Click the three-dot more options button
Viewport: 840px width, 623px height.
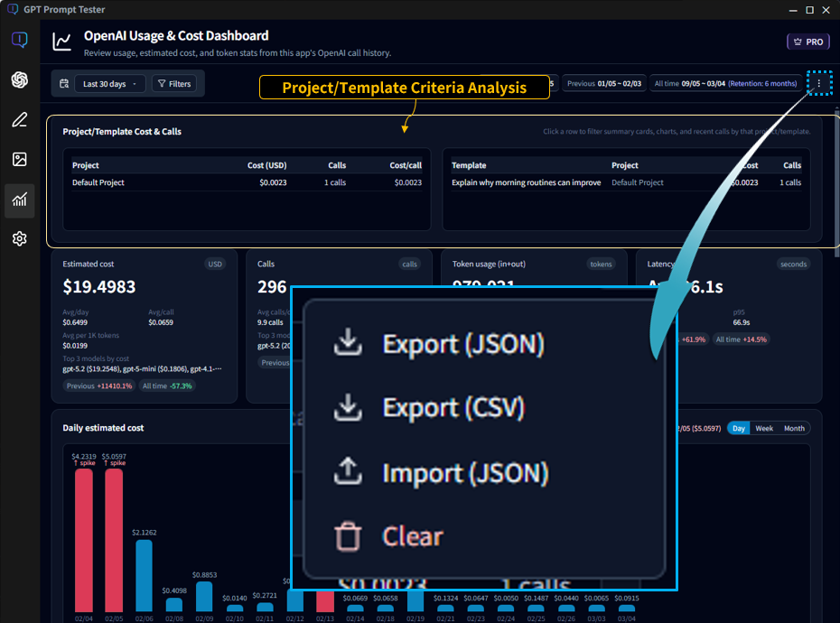[818, 84]
